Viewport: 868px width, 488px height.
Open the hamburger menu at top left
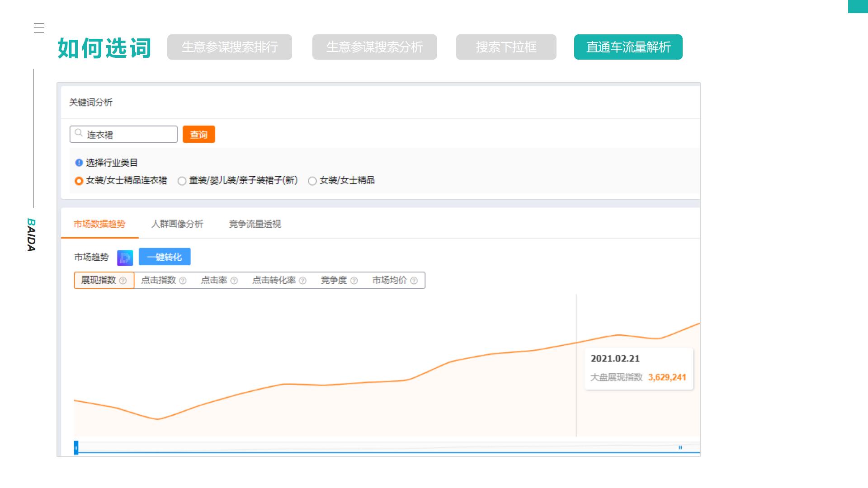[x=39, y=28]
